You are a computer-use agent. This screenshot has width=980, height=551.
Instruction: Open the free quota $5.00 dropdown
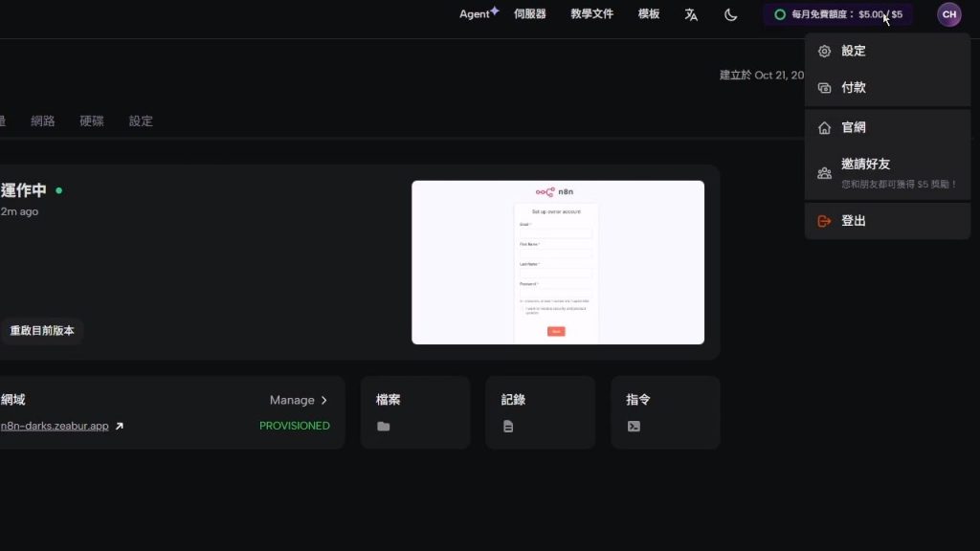coord(837,15)
